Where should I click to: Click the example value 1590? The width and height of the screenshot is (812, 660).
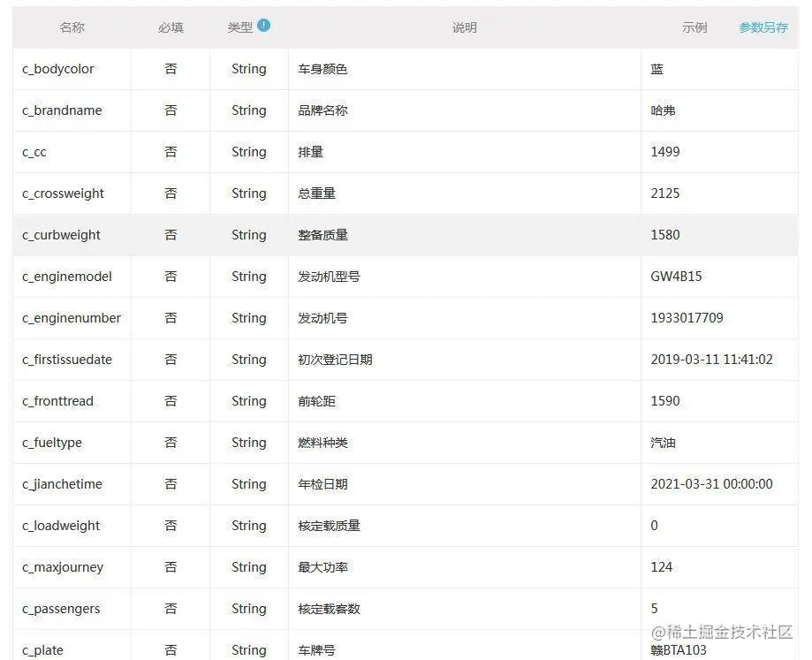point(665,401)
